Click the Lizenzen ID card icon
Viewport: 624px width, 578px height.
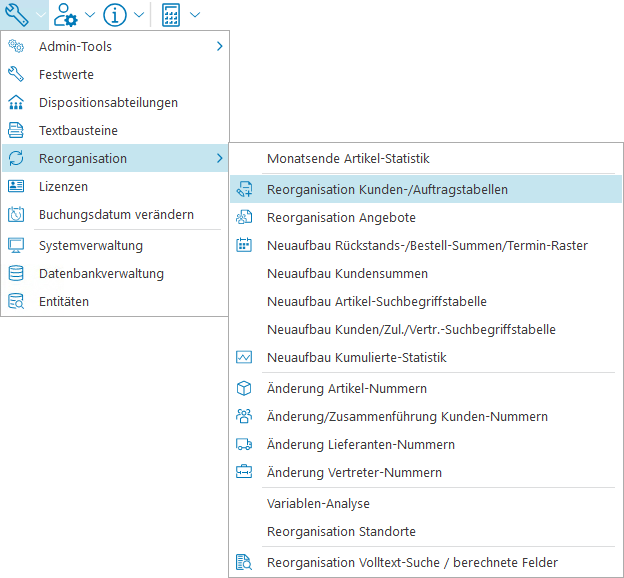tap(16, 186)
